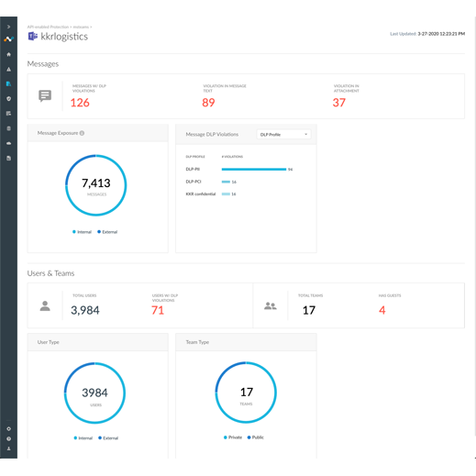Click the DLP-PCI profile label

point(194,182)
